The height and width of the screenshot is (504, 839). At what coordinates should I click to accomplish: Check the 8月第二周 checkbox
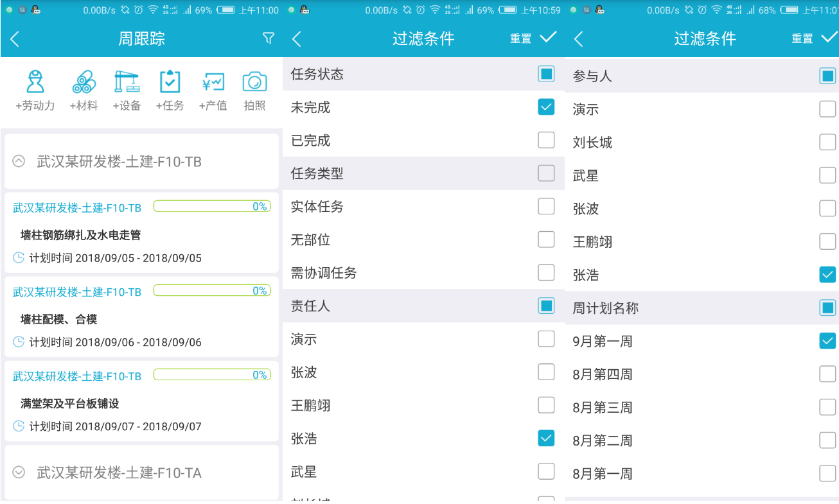[827, 440]
